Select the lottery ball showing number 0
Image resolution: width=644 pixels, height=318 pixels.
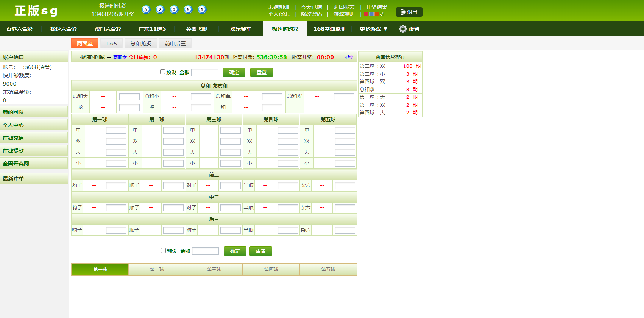174,9
